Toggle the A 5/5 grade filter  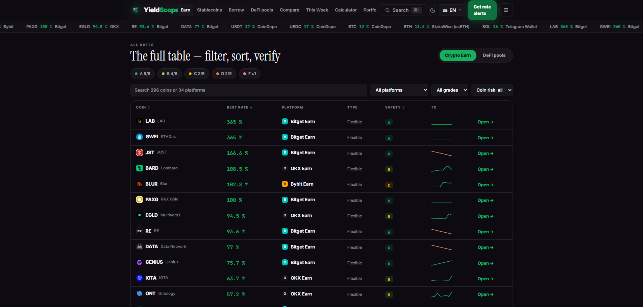[x=143, y=74]
